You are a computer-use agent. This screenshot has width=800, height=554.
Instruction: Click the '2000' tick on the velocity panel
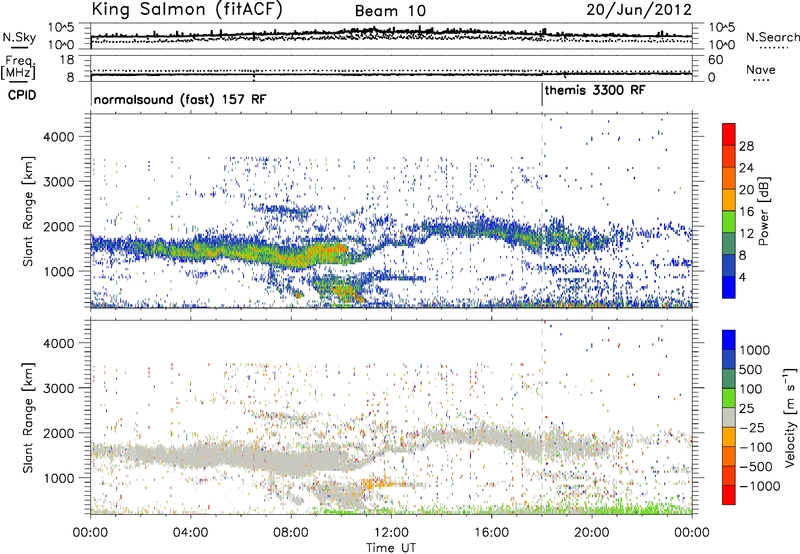click(x=59, y=433)
